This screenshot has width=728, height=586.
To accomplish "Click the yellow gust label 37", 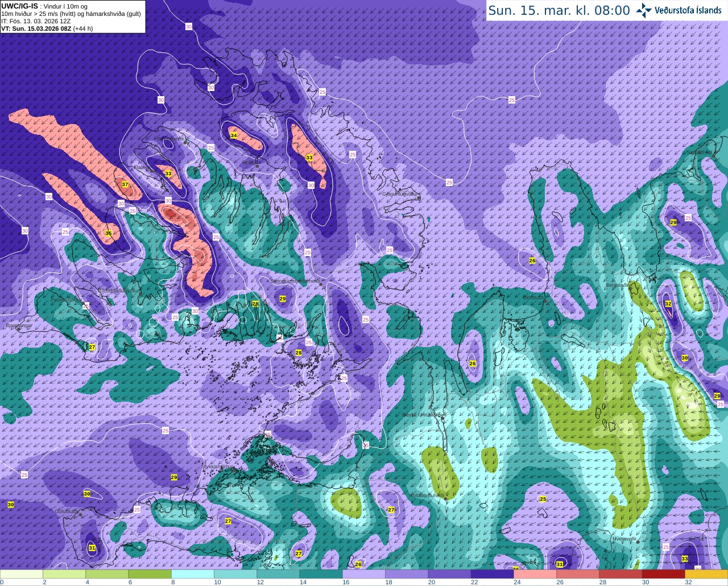I will [x=125, y=184].
